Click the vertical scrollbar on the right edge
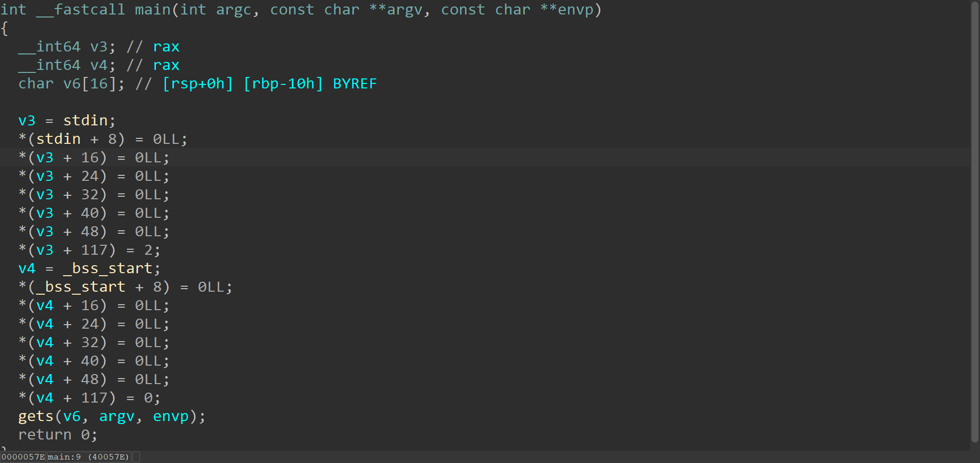The width and height of the screenshot is (980, 463). point(975,222)
